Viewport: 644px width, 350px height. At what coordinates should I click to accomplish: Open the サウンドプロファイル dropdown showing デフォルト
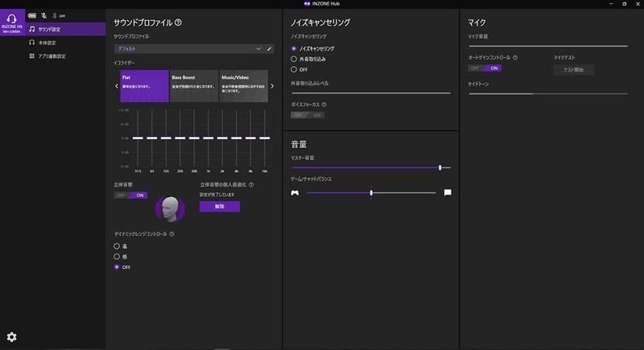pyautogui.click(x=188, y=48)
